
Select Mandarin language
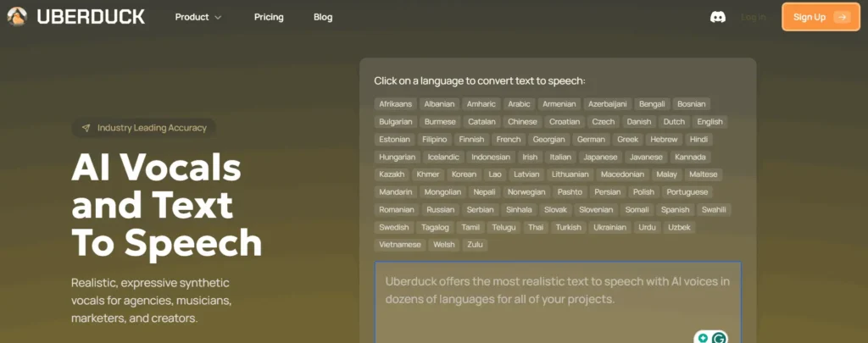pos(395,192)
